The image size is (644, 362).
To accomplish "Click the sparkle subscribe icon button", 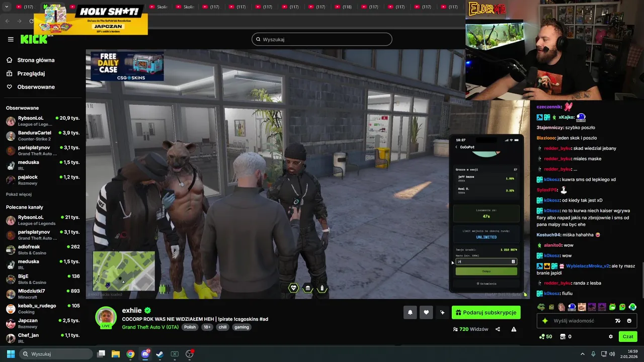I will coord(442,313).
